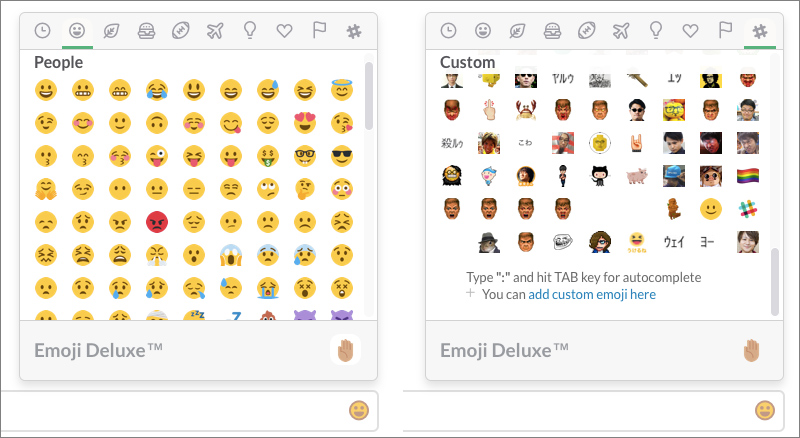This screenshot has height=438, width=800.
Task: Switch to the Nature leaf tab in left picker
Action: click(111, 31)
